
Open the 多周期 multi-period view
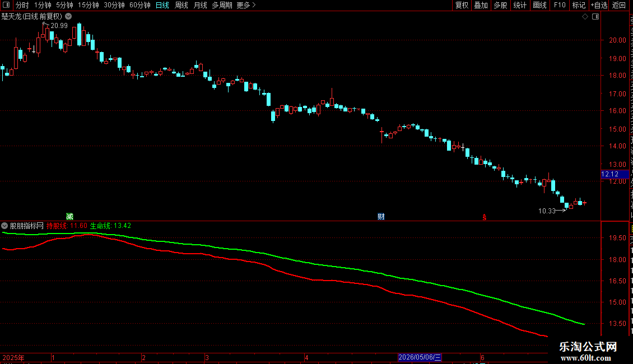tap(222, 5)
